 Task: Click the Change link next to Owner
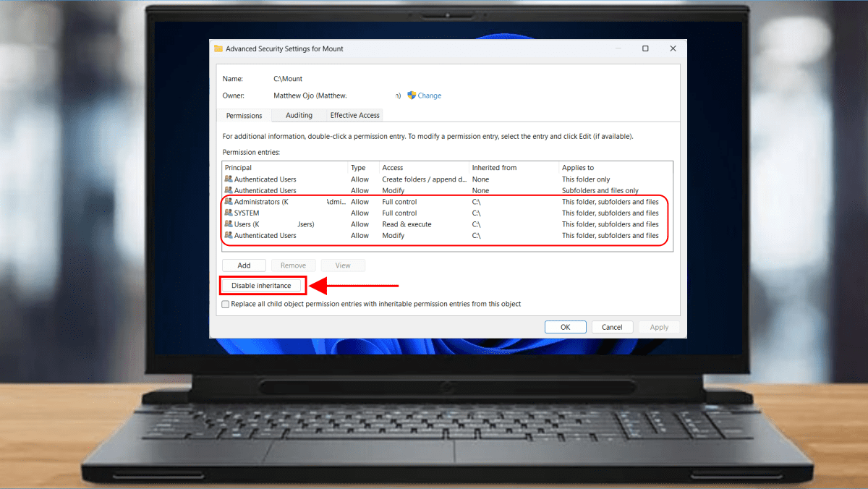(428, 95)
